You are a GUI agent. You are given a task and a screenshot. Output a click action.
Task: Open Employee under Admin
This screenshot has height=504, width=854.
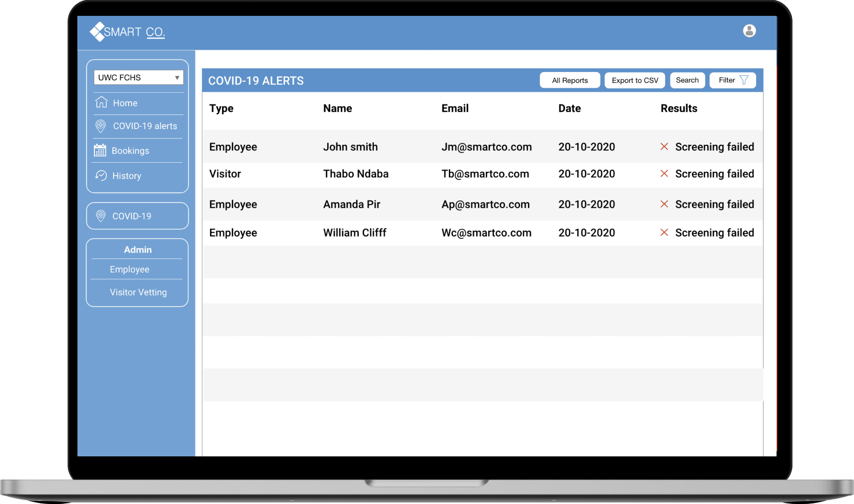(x=130, y=269)
